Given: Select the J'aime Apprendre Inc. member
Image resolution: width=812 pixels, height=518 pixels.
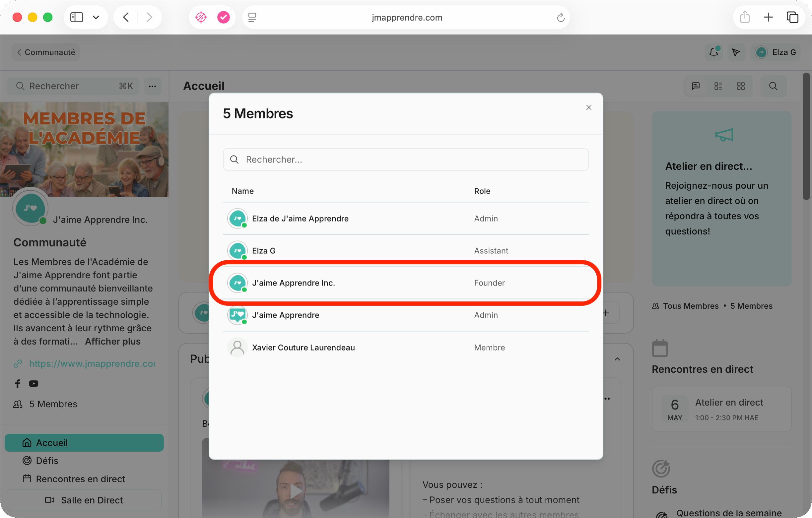Looking at the screenshot, I should 406,283.
